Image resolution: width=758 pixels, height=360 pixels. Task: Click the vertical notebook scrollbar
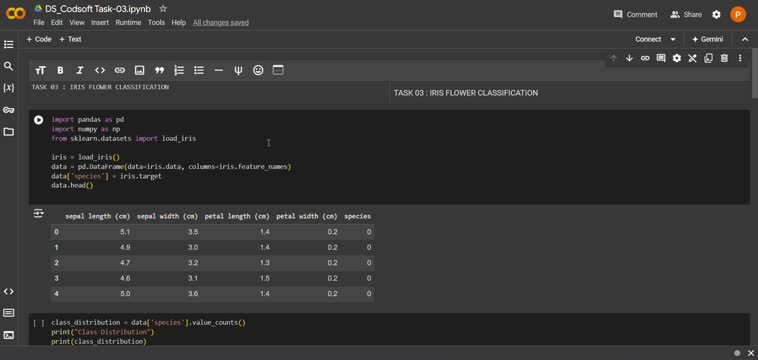[755, 72]
